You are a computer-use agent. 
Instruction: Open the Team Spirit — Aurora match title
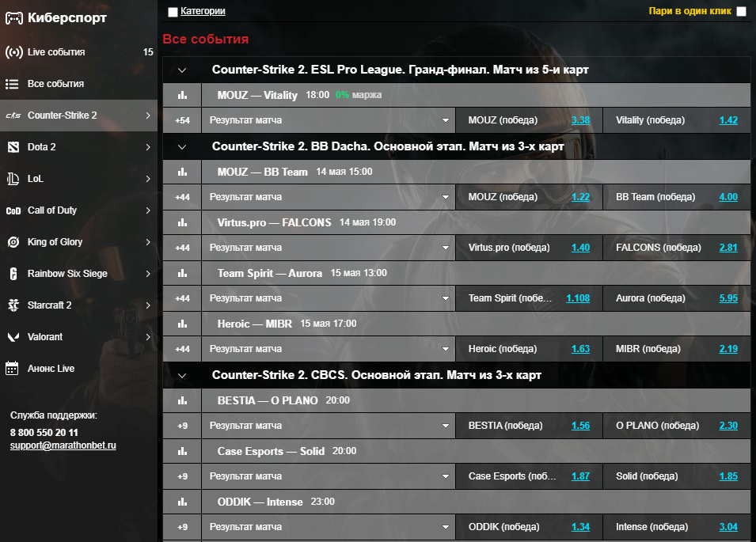pyautogui.click(x=269, y=273)
